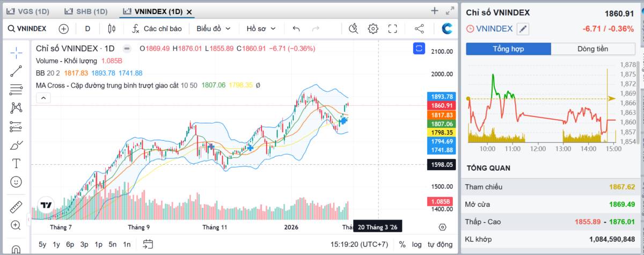The width and height of the screenshot is (644, 255).
Task: Activate the zoom-in tool
Action: (x=16, y=225)
